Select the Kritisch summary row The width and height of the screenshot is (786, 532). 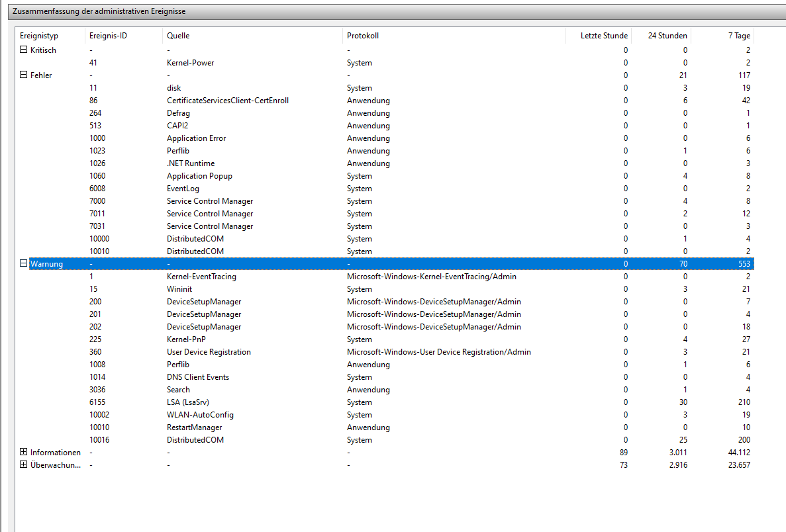pyautogui.click(x=385, y=50)
